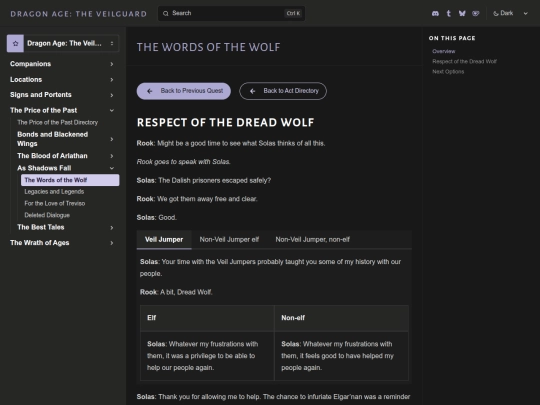
Task: Click arrow icon in Back to Previous Quest
Action: (x=149, y=91)
